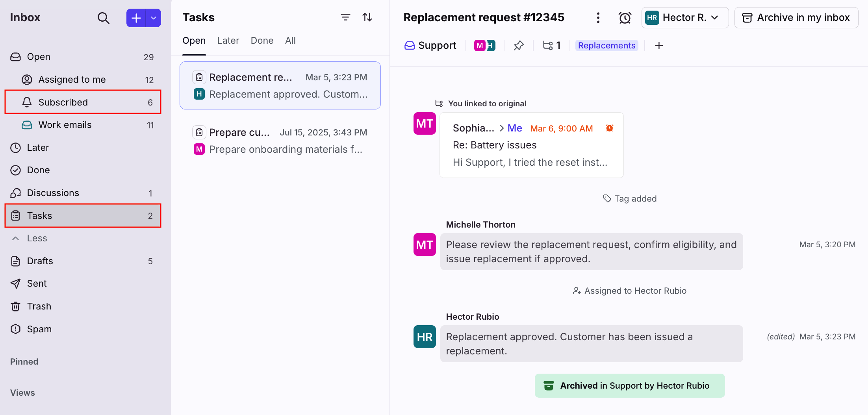Open the Hector R. assignee dropdown
This screenshot has width=868, height=415.
click(x=684, y=18)
